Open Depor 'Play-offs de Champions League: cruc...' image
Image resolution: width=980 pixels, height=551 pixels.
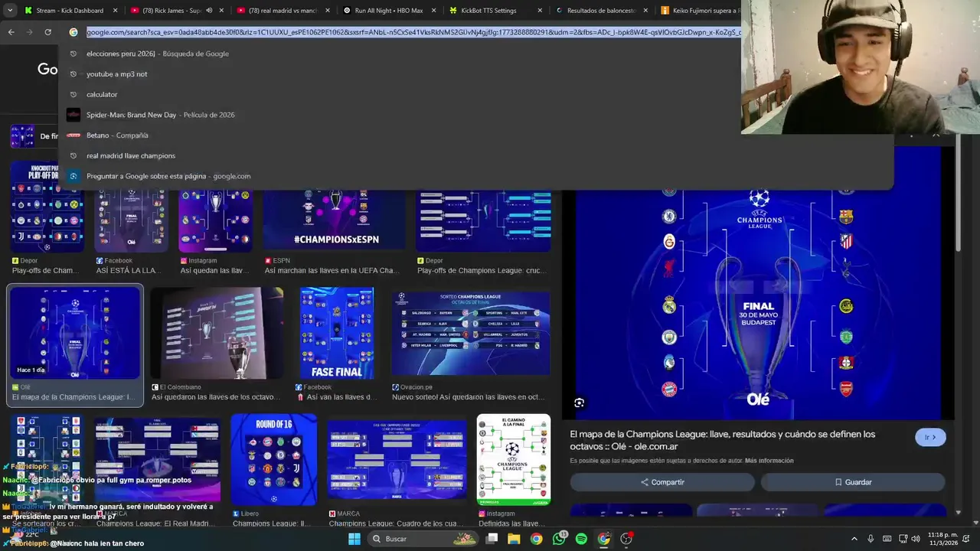pyautogui.click(x=483, y=220)
